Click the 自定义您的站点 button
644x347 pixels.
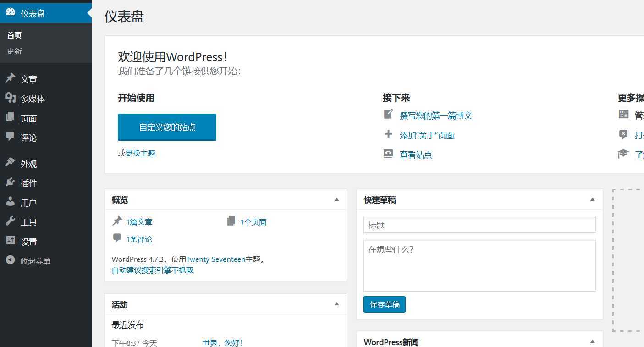click(x=167, y=127)
